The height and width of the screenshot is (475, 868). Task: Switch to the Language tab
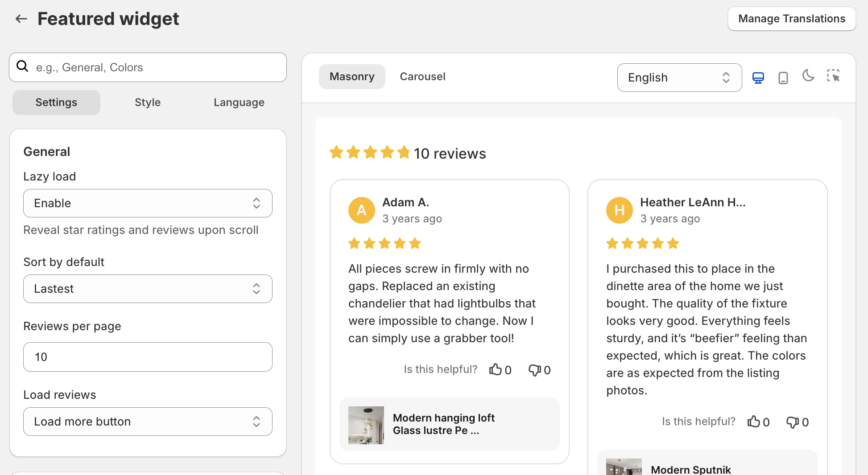[239, 102]
